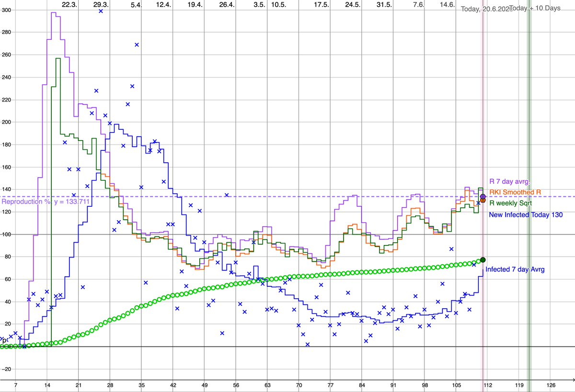Click the 100 y-axis tick label
The image size is (575, 392).
pyautogui.click(x=6, y=235)
